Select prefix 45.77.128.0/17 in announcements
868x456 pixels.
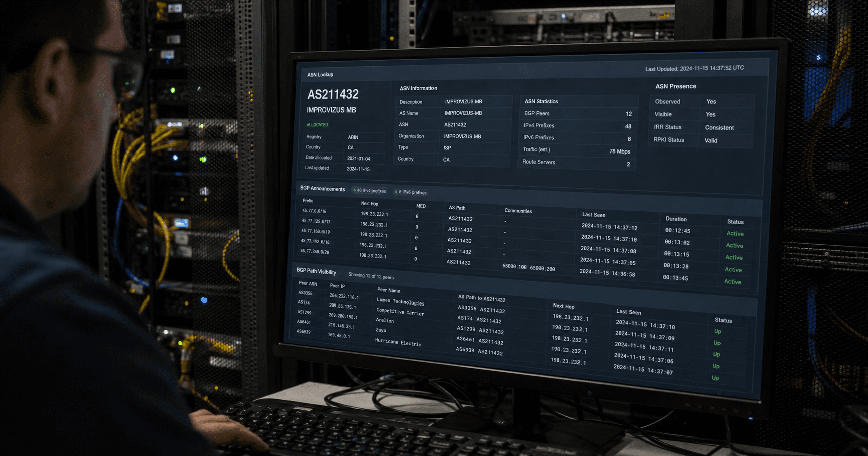tap(316, 221)
